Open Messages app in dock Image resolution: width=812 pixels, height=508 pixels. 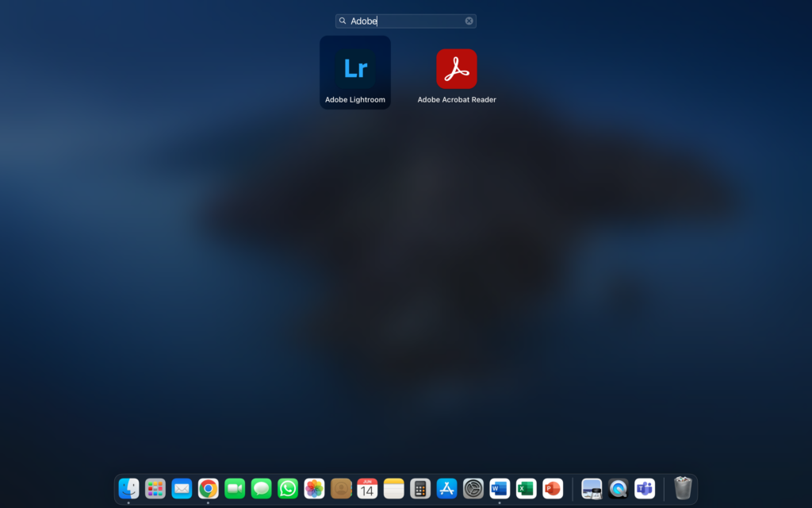click(x=261, y=488)
